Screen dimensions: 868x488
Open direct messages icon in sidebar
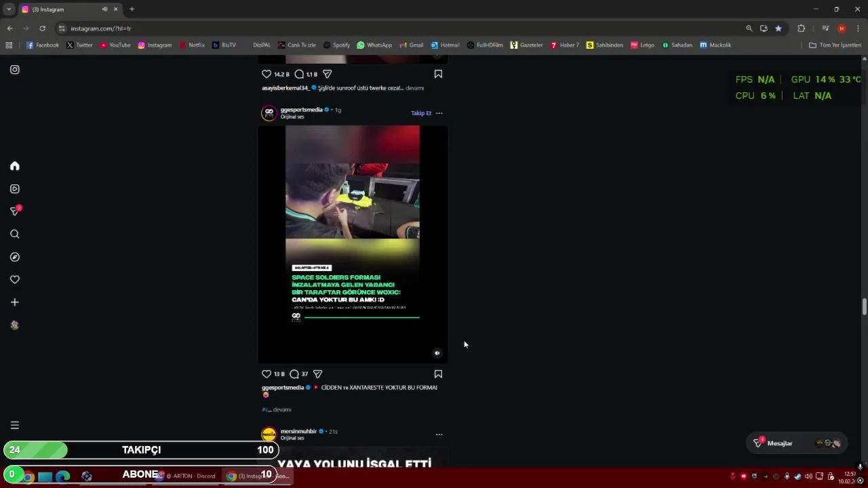(x=15, y=211)
